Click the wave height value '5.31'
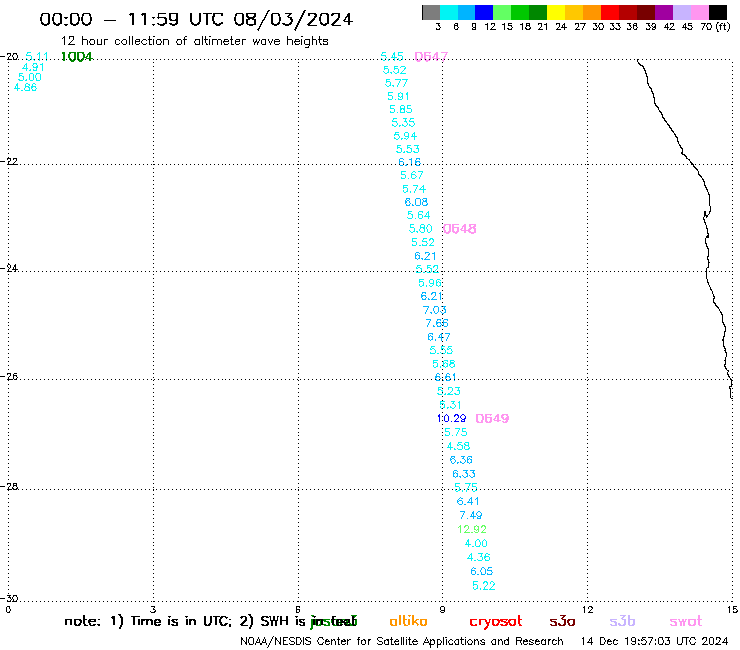This screenshot has height=650, width=740. coord(450,405)
